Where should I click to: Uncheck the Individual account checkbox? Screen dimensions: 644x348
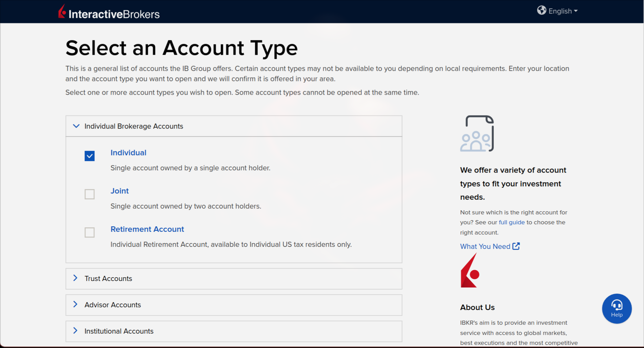point(90,156)
